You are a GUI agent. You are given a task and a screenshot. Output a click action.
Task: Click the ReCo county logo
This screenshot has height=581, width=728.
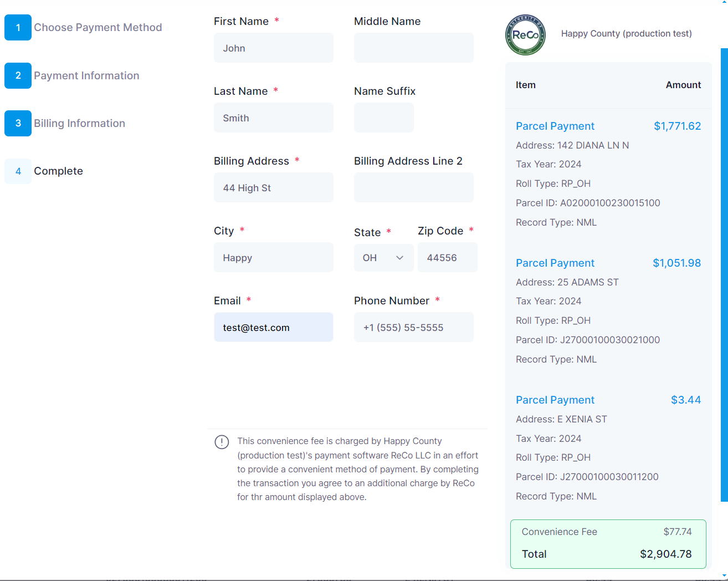[525, 35]
